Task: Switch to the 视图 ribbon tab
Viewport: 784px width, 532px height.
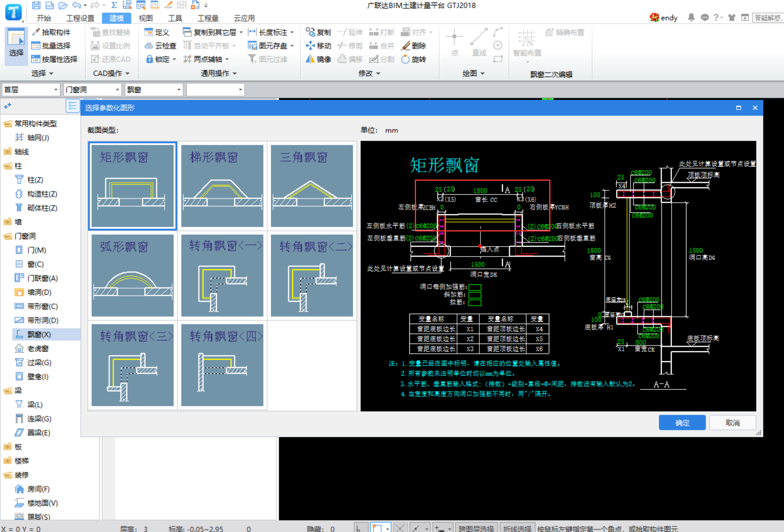Action: click(x=145, y=18)
